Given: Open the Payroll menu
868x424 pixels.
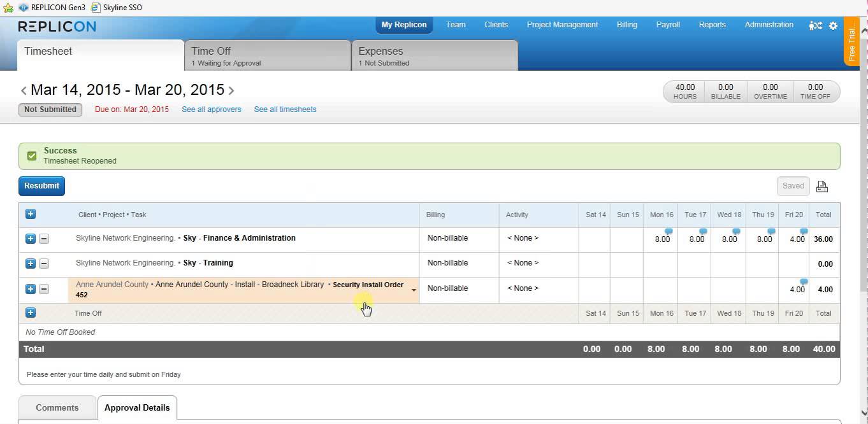Looking at the screenshot, I should pos(668,25).
